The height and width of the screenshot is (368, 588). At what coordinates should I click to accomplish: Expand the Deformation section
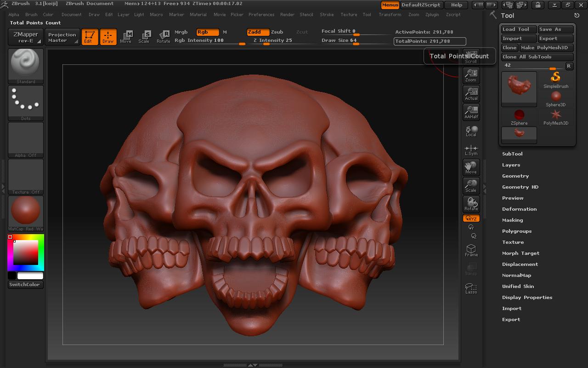[519, 209]
